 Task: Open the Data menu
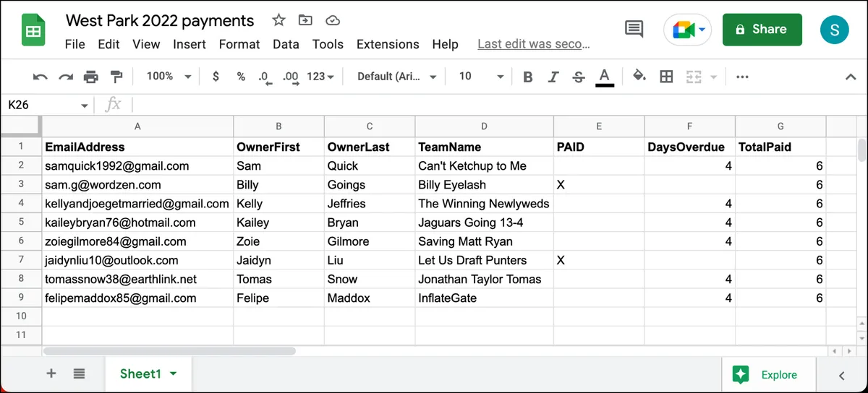286,44
